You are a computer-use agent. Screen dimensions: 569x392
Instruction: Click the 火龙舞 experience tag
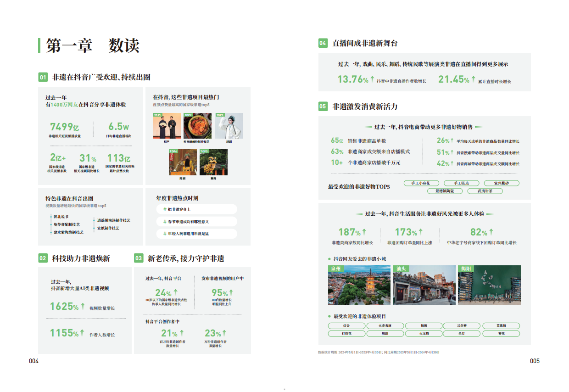(424, 334)
